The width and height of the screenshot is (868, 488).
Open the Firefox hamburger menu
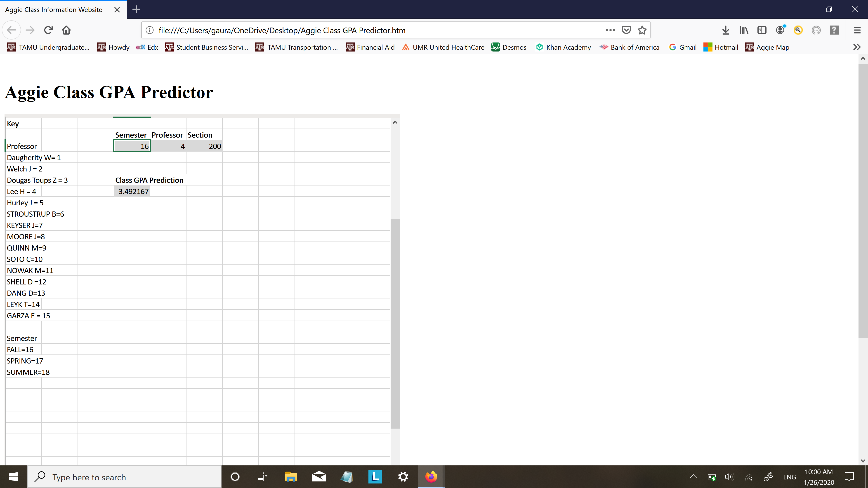(x=857, y=30)
